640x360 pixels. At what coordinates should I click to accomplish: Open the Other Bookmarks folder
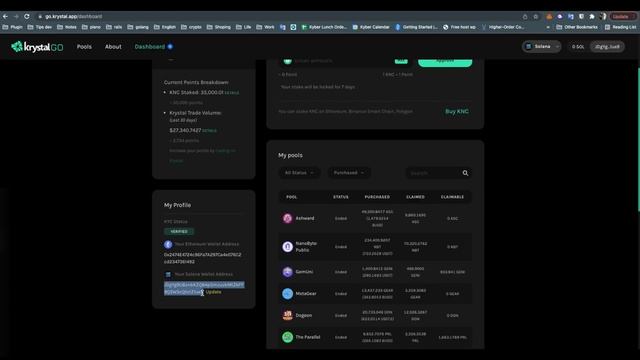(x=577, y=27)
